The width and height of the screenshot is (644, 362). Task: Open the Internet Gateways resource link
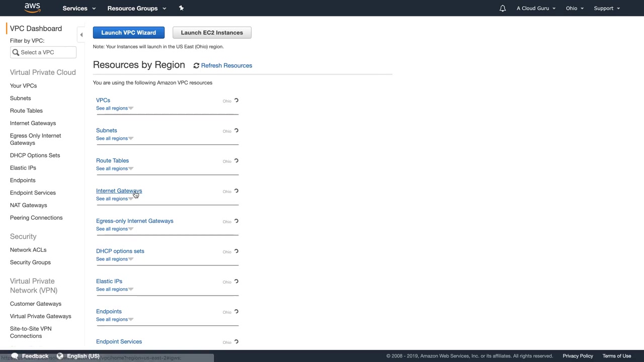pos(119,191)
